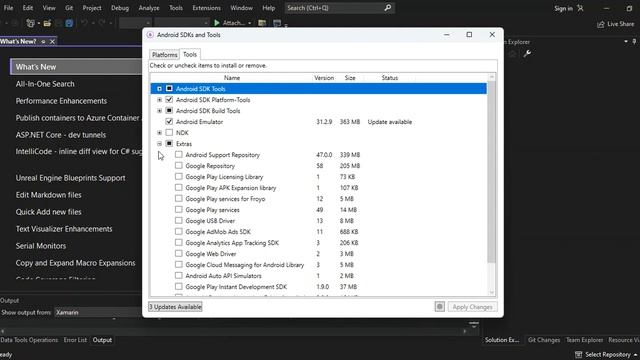
Task: Collapse the Extras tree node
Action: [160, 144]
